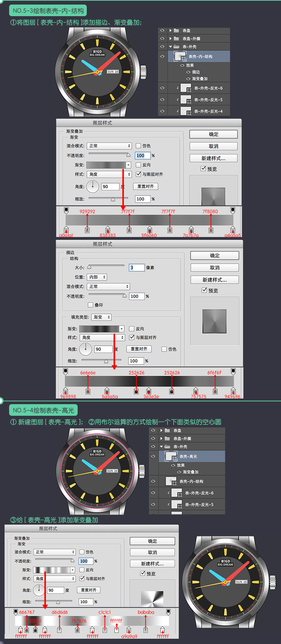Viewport: 281px width, 644px height.
Task: Select the 6e6e6e stroke gradient color stop
Action: [x=88, y=391]
